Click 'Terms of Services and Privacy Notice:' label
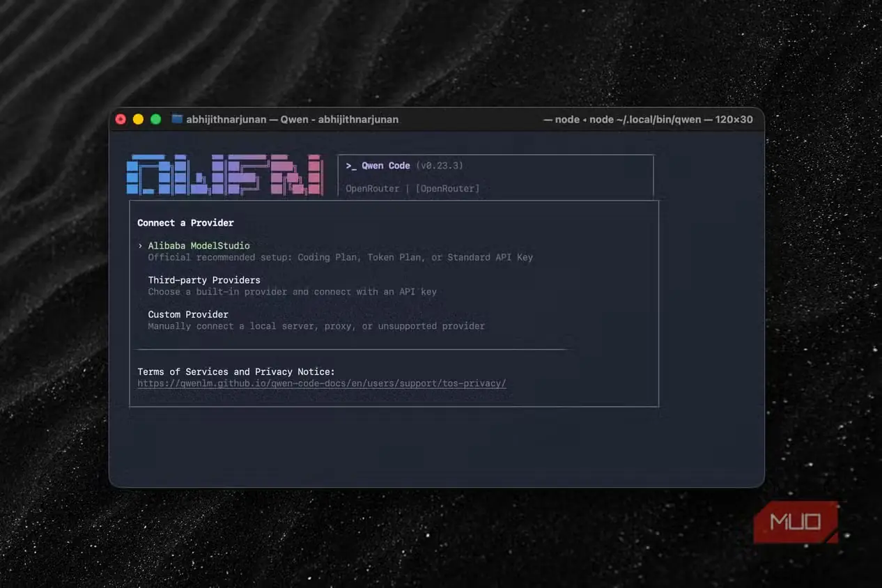Screen dimensions: 882x588 [236, 372]
